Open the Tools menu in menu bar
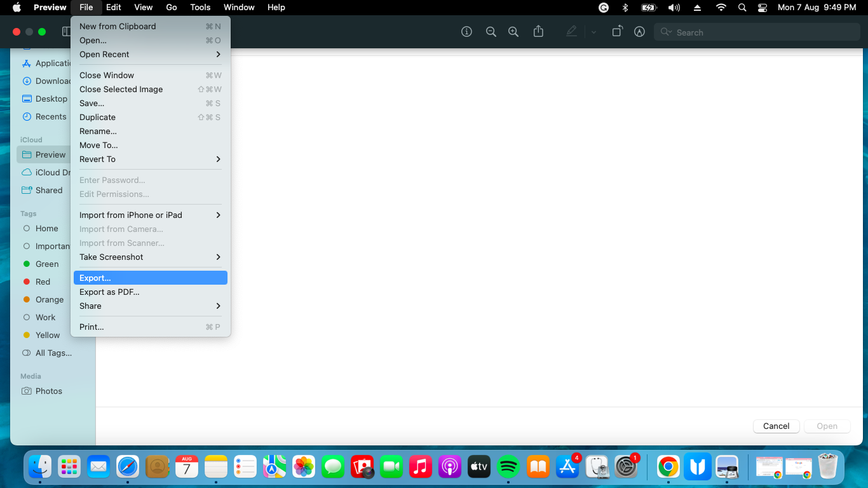868x488 pixels. [200, 8]
